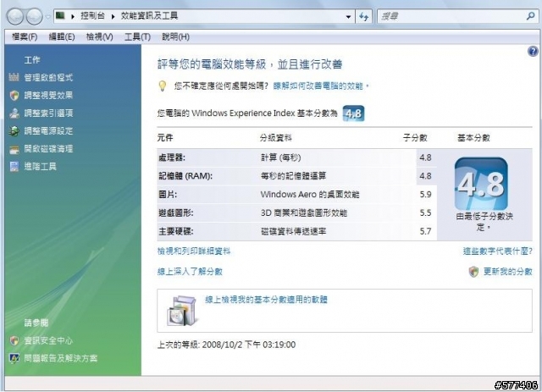Screen dimensions: 542x392
Task: Click the 5.9 subscore for Windows Aero
Action: [425, 194]
